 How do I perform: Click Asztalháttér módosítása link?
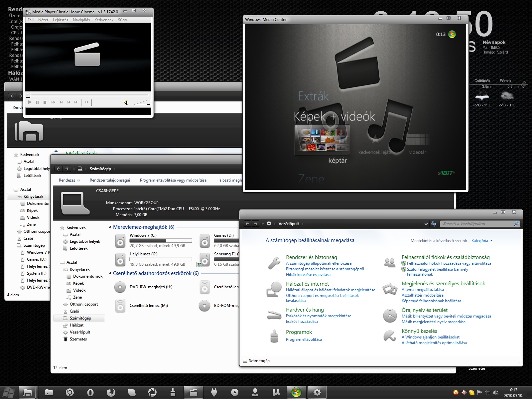[x=423, y=295]
